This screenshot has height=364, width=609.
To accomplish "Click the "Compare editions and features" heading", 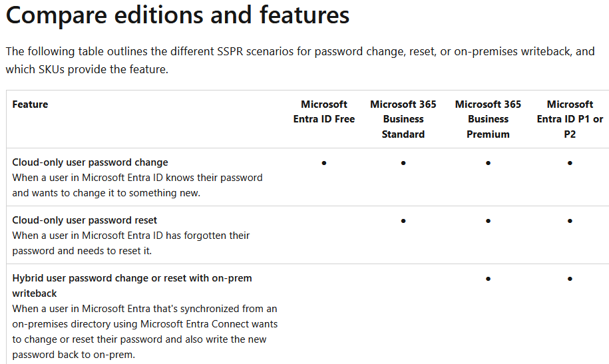I will tap(178, 16).
